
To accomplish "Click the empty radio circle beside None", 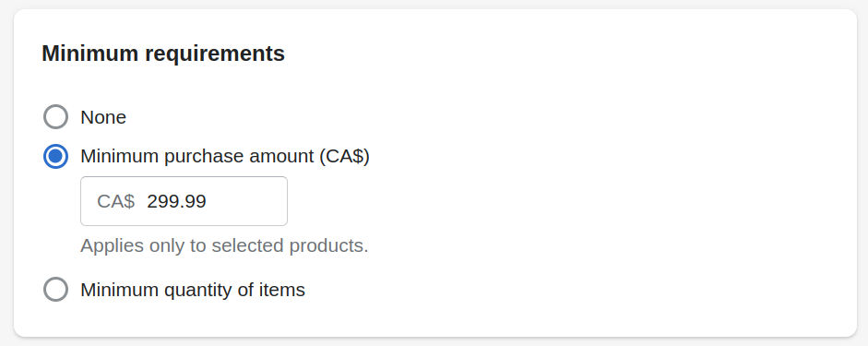I will [x=56, y=117].
